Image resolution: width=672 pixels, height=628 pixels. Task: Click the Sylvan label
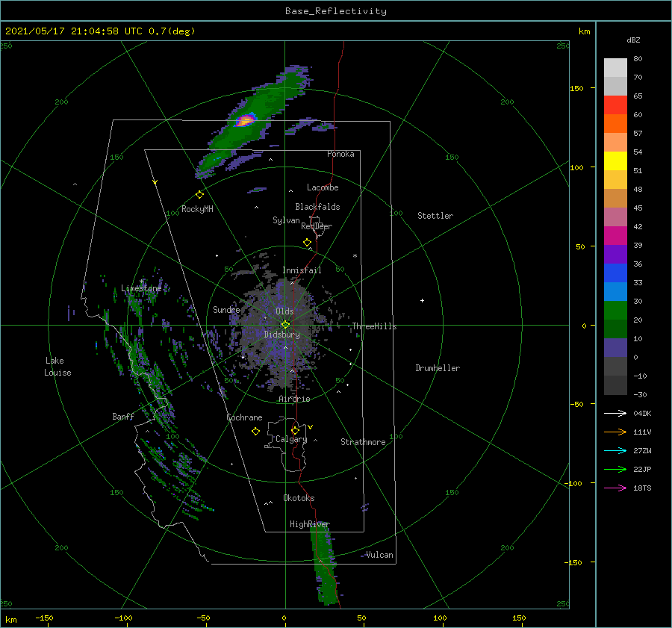(x=286, y=220)
